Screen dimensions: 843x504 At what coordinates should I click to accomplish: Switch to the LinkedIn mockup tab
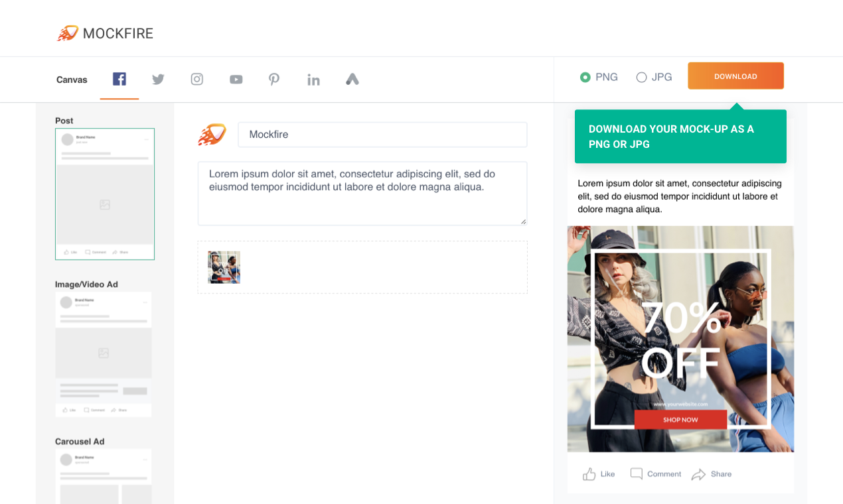313,80
